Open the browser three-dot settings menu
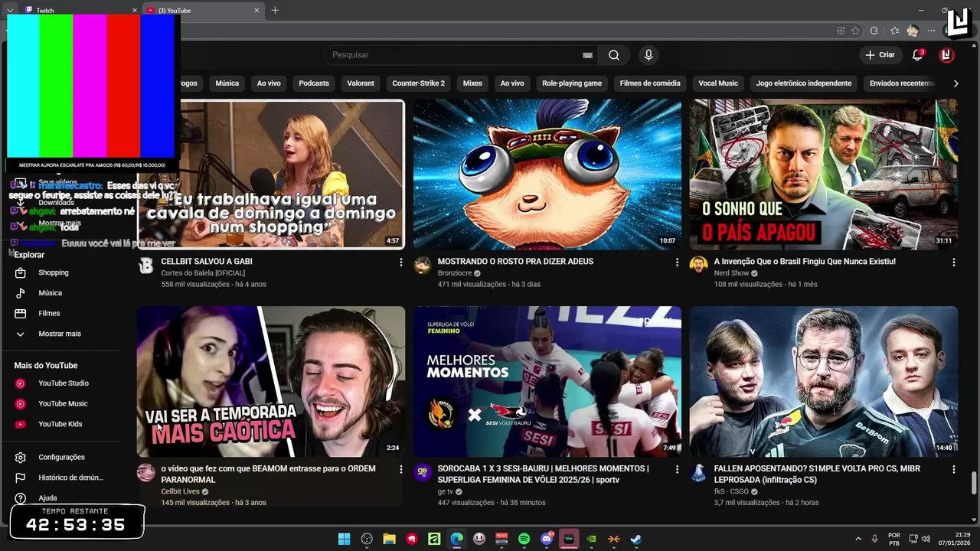 coord(931,31)
